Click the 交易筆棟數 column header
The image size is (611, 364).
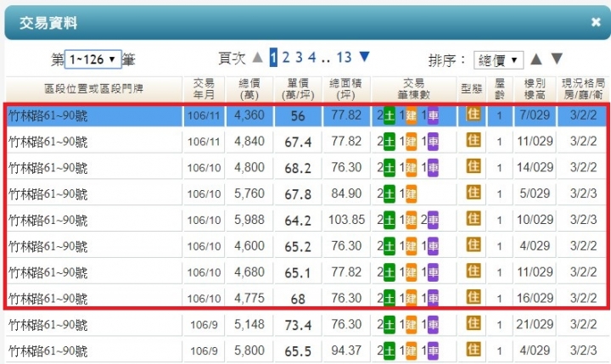coord(413,89)
